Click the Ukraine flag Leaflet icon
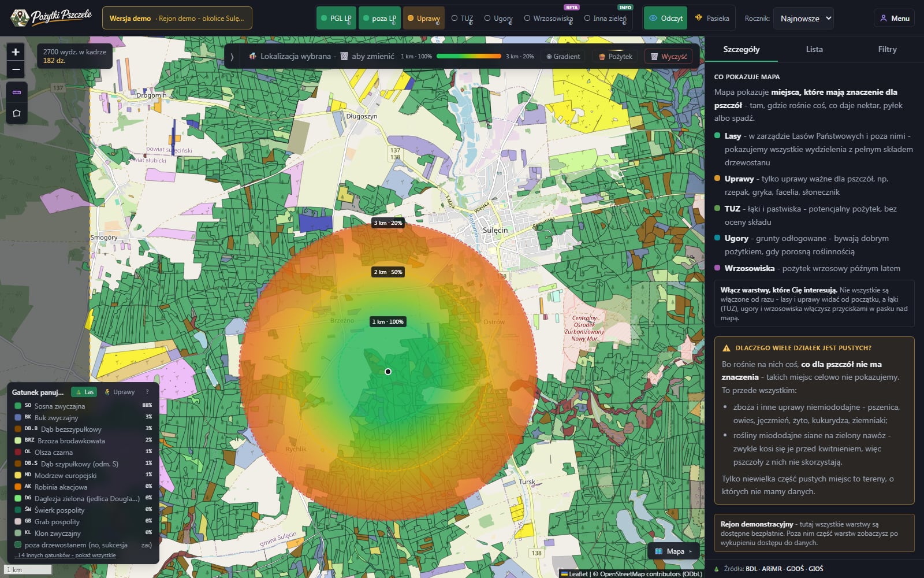This screenshot has width=924, height=578. pos(564,574)
